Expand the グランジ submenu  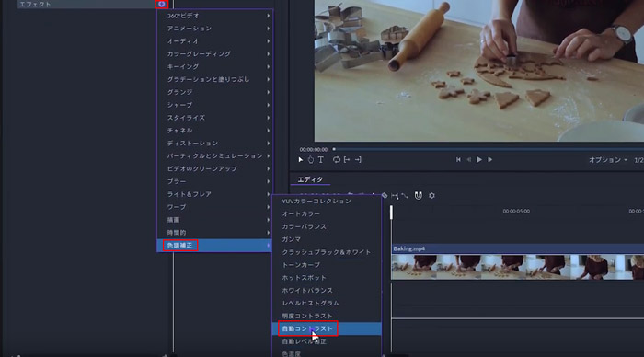(214, 92)
